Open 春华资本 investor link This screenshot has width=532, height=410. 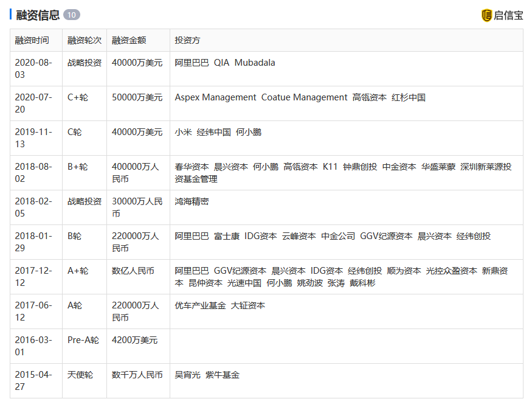pos(192,167)
